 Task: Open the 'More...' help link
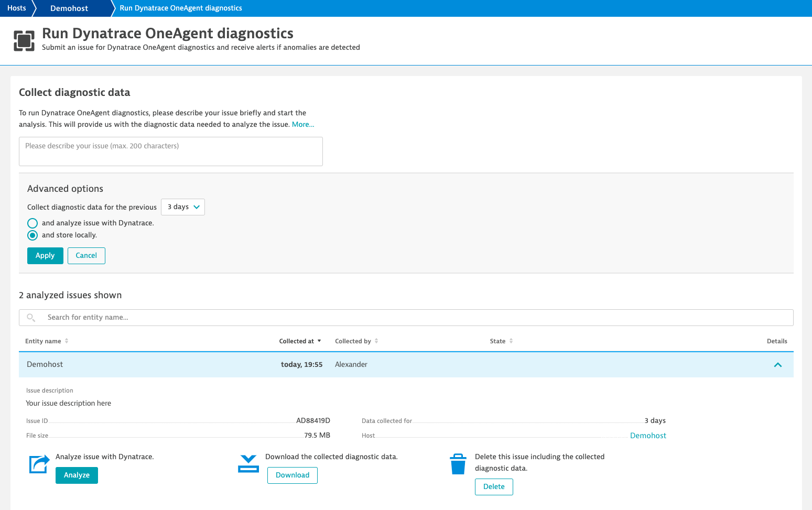tap(303, 125)
